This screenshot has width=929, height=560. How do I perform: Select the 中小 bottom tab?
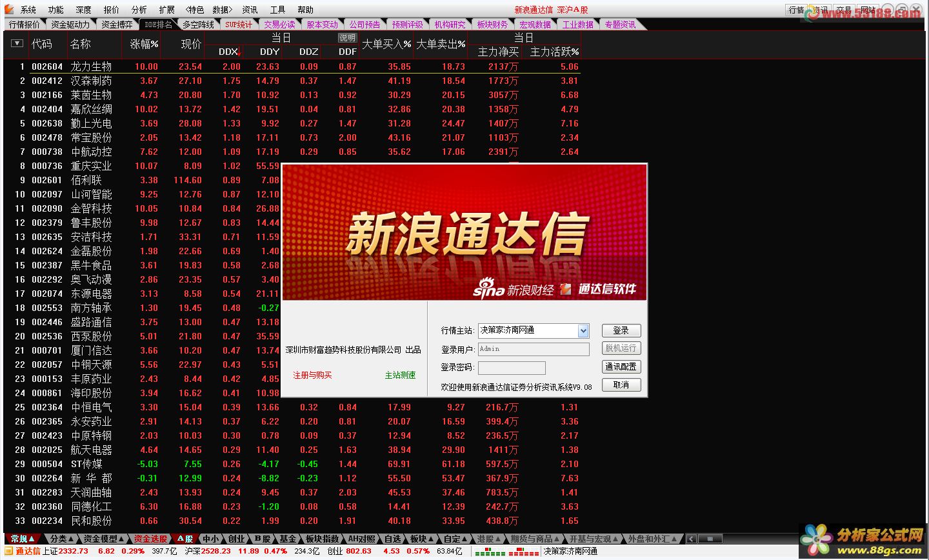(x=210, y=539)
